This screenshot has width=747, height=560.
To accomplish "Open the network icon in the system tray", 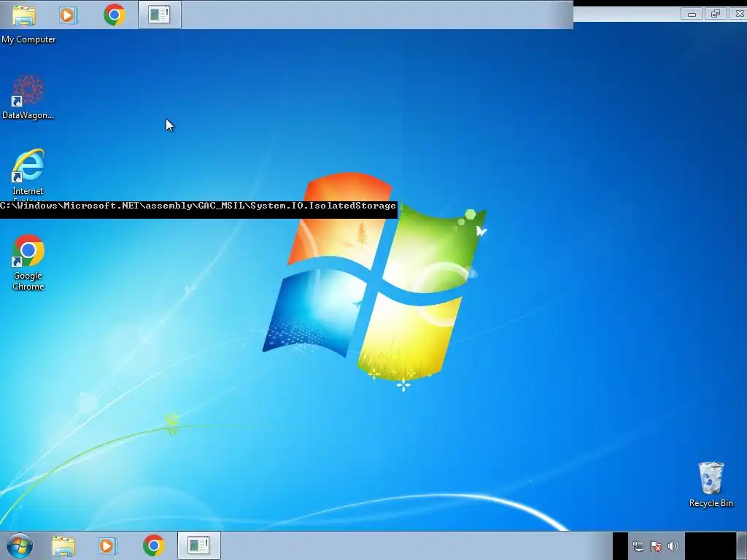I will (638, 546).
